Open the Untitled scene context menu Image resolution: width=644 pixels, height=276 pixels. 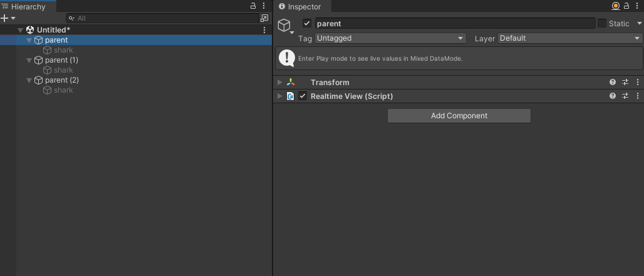pos(264,30)
